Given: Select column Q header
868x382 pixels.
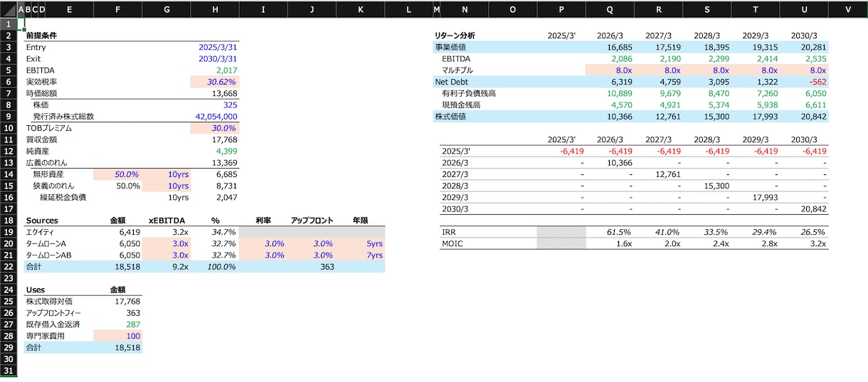Looking at the screenshot, I should [610, 10].
